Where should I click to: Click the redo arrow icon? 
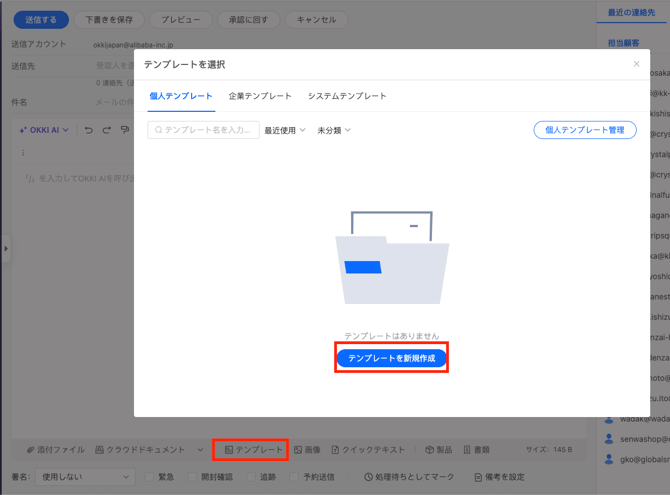pyautogui.click(x=107, y=130)
